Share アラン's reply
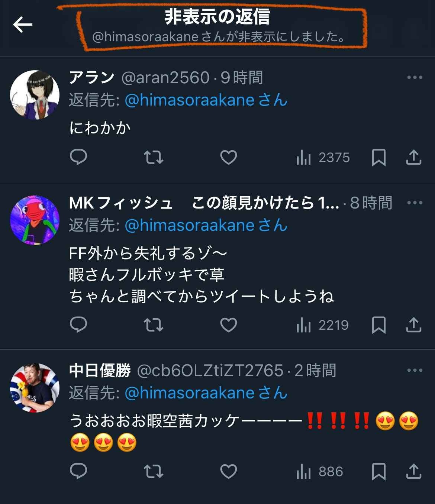The width and height of the screenshot is (435, 504). coord(413,157)
